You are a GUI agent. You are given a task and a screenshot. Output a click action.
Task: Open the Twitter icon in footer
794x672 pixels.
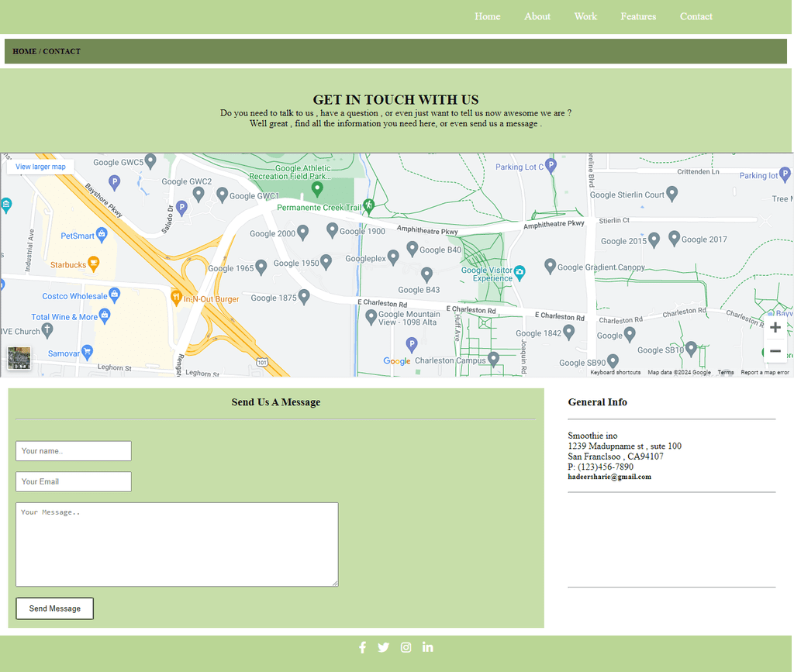click(383, 648)
